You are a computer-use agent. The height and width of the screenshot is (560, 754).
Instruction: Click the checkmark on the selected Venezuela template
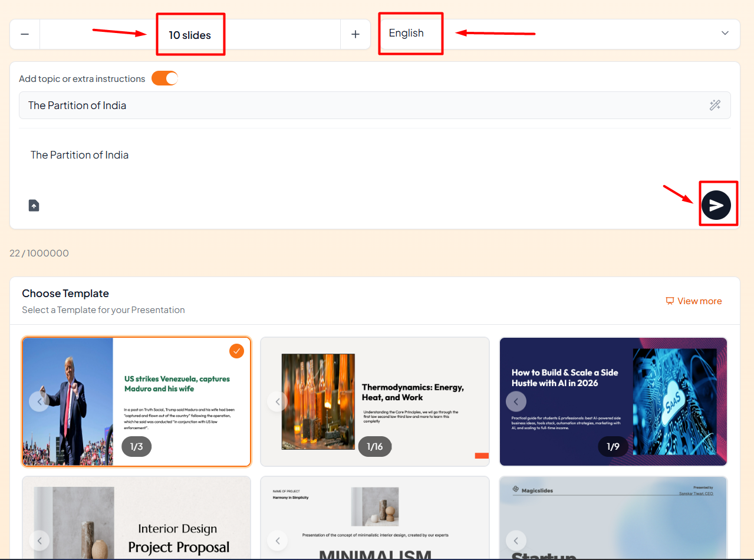pyautogui.click(x=236, y=351)
